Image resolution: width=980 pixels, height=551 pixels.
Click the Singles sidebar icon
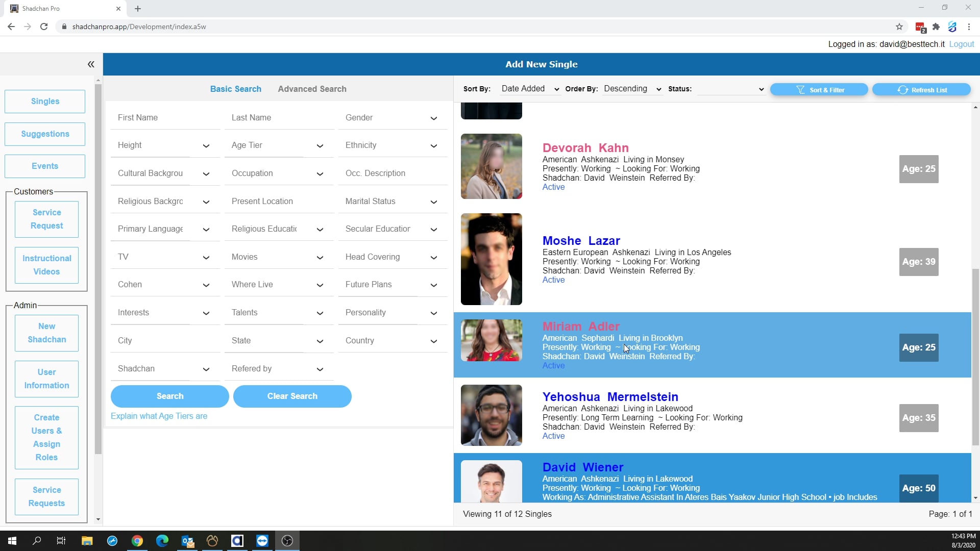click(x=45, y=101)
